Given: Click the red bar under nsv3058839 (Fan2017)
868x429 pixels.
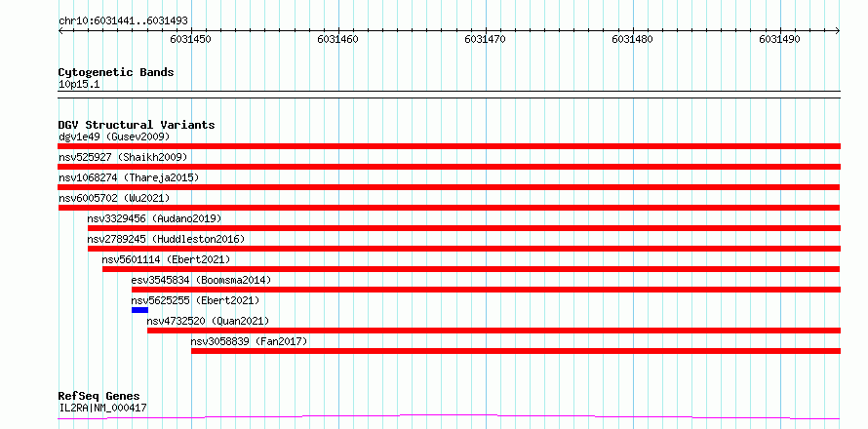Looking at the screenshot, I should pyautogui.click(x=516, y=351).
